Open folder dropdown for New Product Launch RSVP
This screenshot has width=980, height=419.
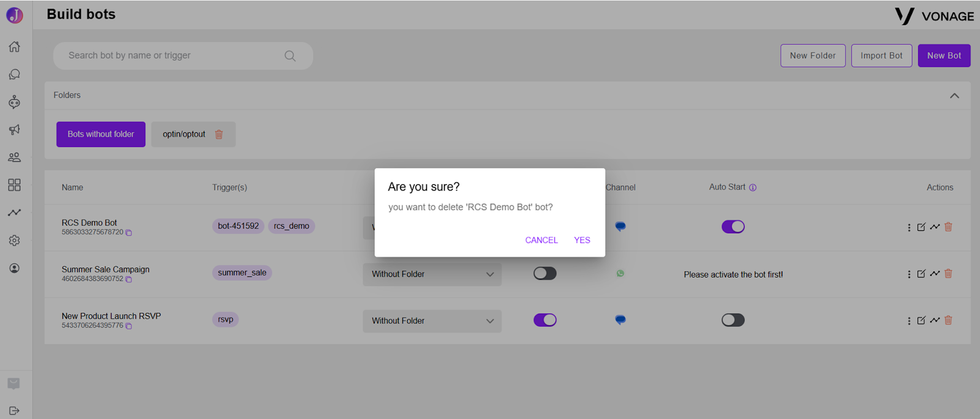[432, 321]
